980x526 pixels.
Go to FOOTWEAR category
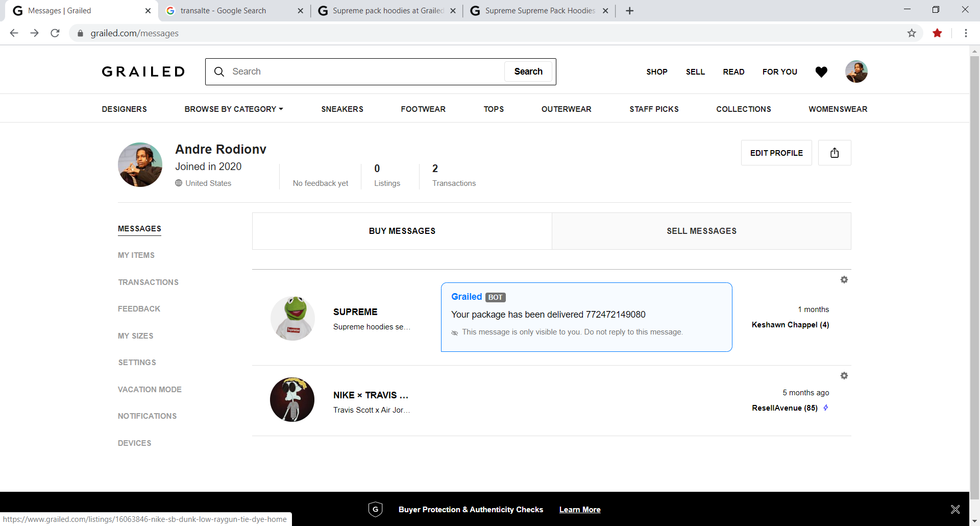[x=423, y=109]
